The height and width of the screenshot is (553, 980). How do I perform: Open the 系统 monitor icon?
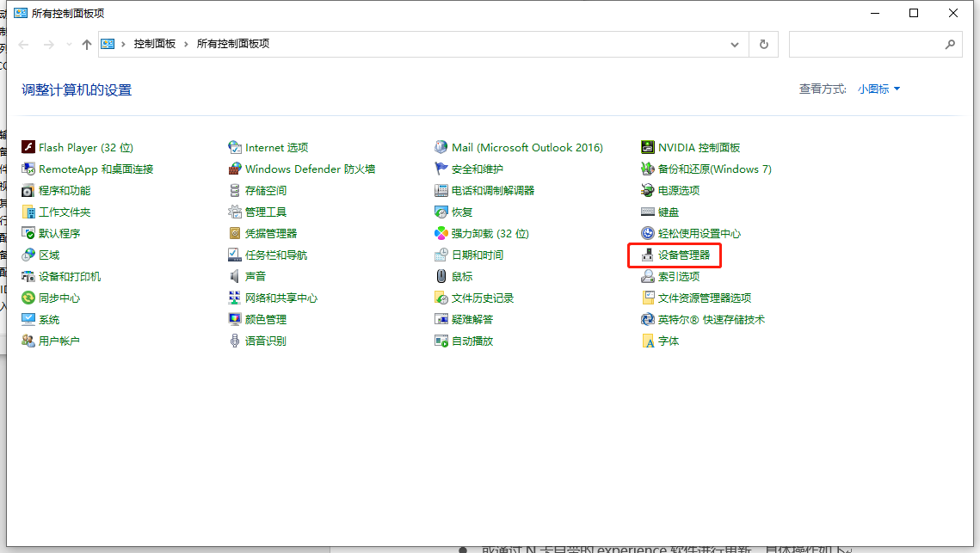28,319
